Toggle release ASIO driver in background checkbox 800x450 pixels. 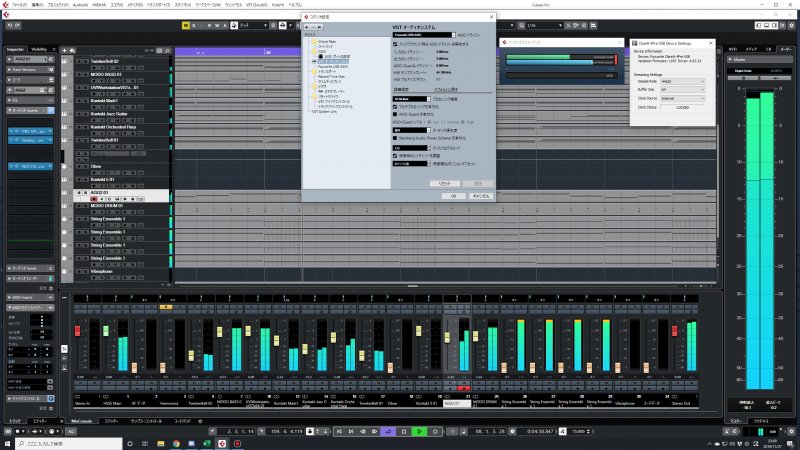coord(395,44)
